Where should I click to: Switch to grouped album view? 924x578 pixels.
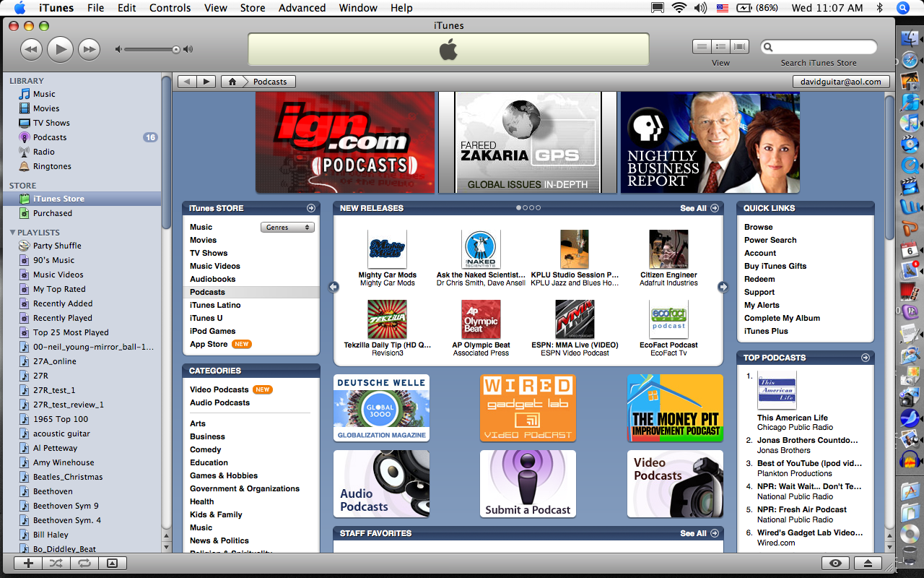(720, 46)
